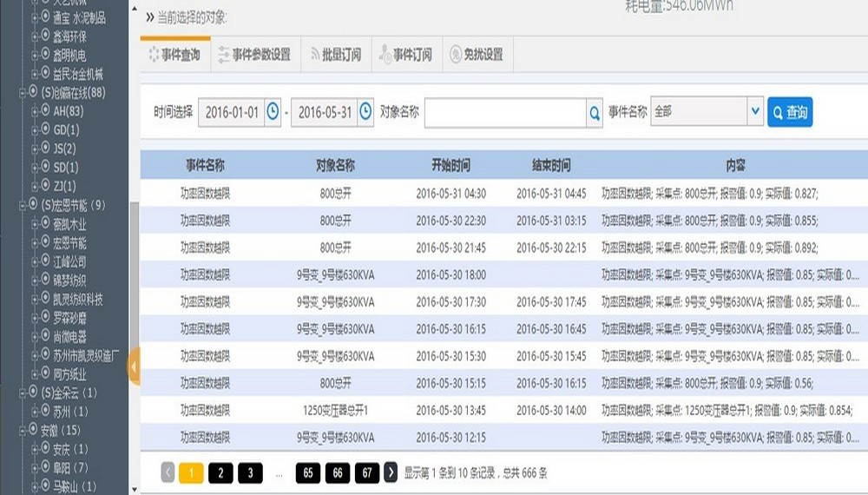This screenshot has height=495, width=868.
Task: Click the end date clock icon
Action: pyautogui.click(x=366, y=112)
